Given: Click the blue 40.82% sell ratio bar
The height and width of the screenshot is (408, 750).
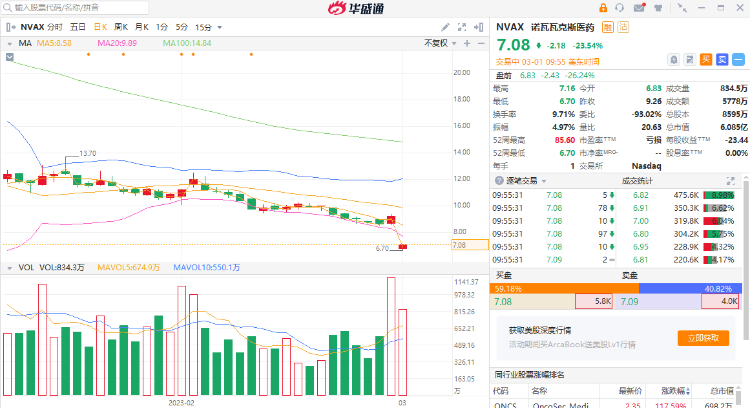Looking at the screenshot, I should pos(690,288).
